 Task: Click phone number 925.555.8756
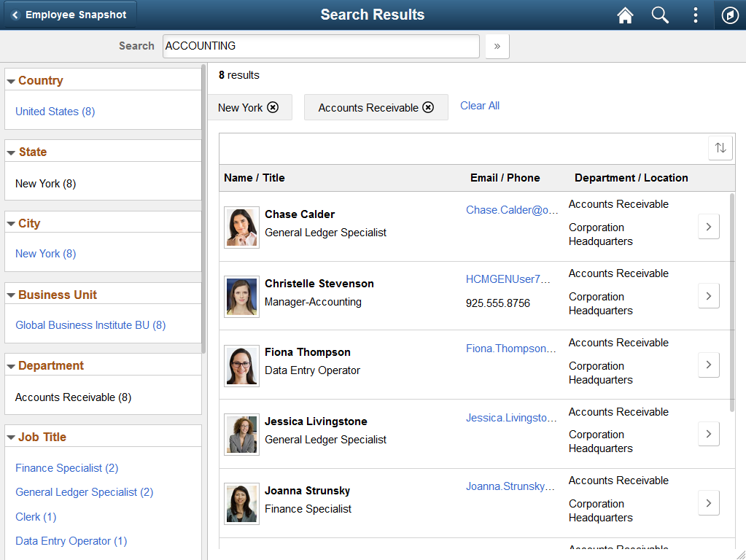(x=497, y=303)
